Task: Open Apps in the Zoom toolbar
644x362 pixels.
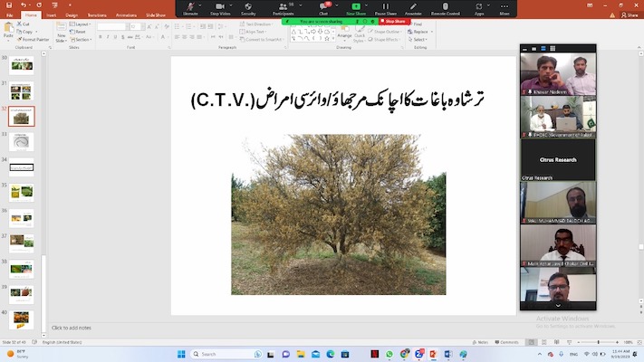Action: point(478,7)
